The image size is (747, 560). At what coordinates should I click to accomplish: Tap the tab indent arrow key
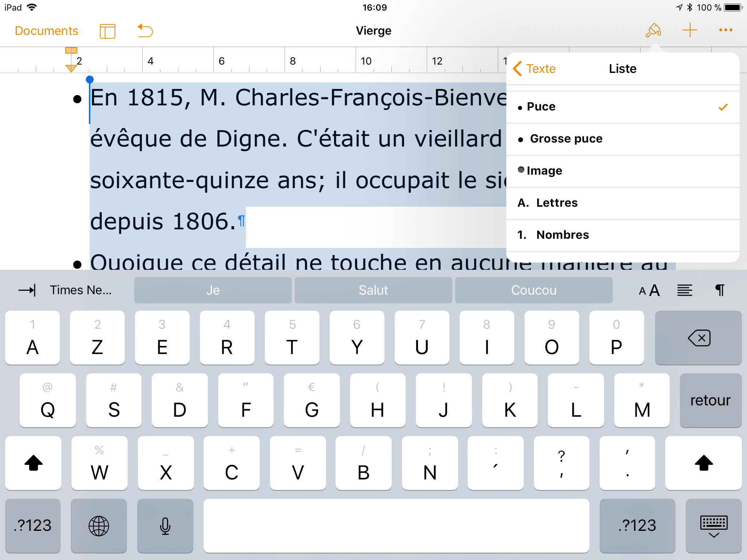coord(27,290)
